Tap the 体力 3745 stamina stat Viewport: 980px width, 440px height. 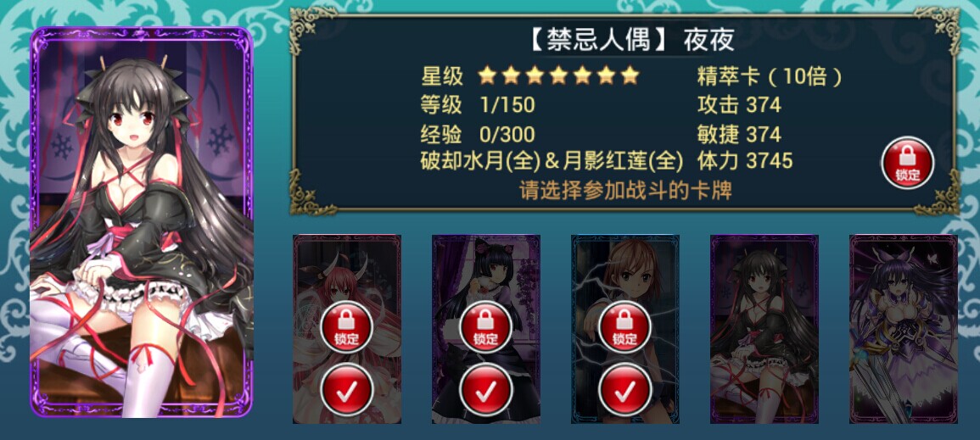745,162
